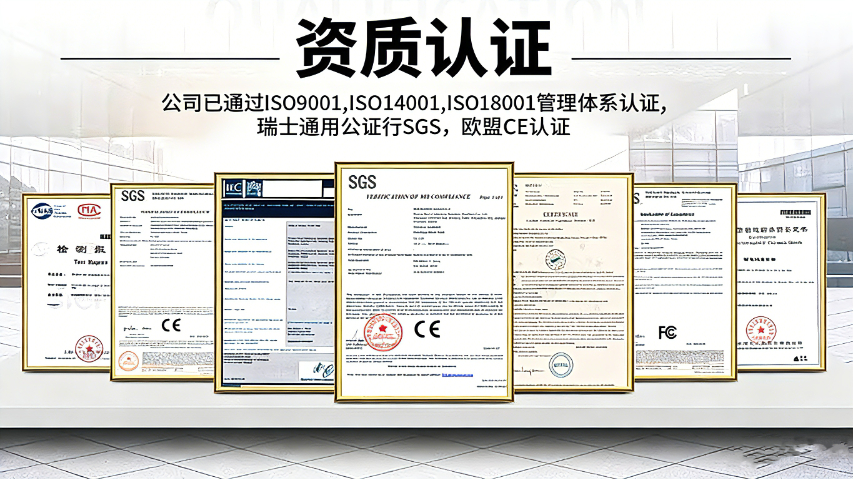Click the line reading 瑞士通用公证行SGS，欧盟CE认证
The height and width of the screenshot is (479, 853).
click(x=414, y=127)
